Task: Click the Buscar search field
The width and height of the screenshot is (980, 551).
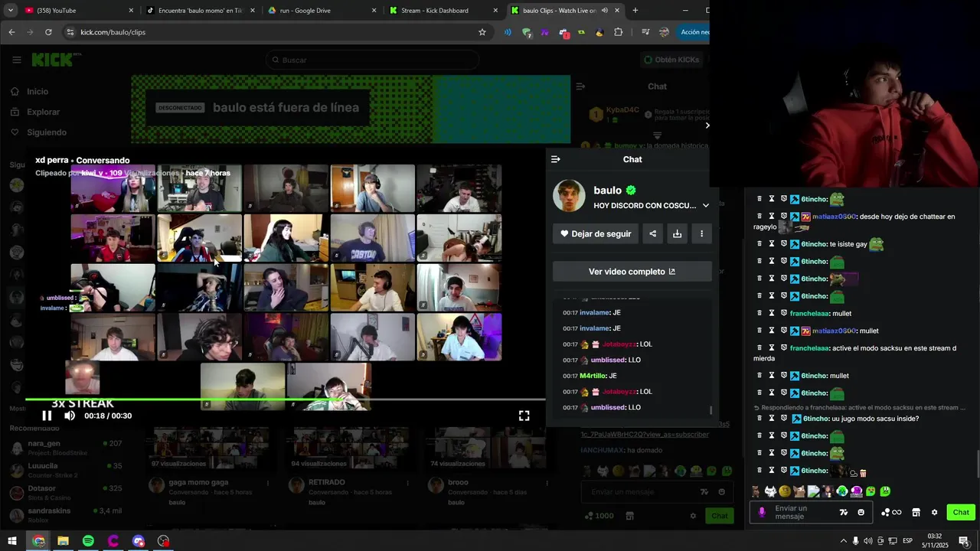Action: pyautogui.click(x=372, y=60)
